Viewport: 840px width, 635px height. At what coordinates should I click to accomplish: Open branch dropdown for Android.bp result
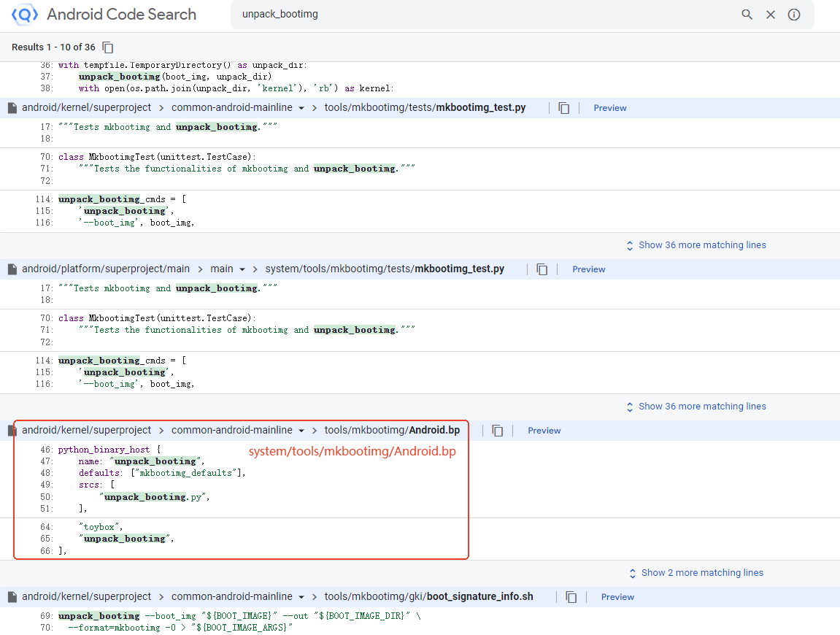pyautogui.click(x=301, y=431)
